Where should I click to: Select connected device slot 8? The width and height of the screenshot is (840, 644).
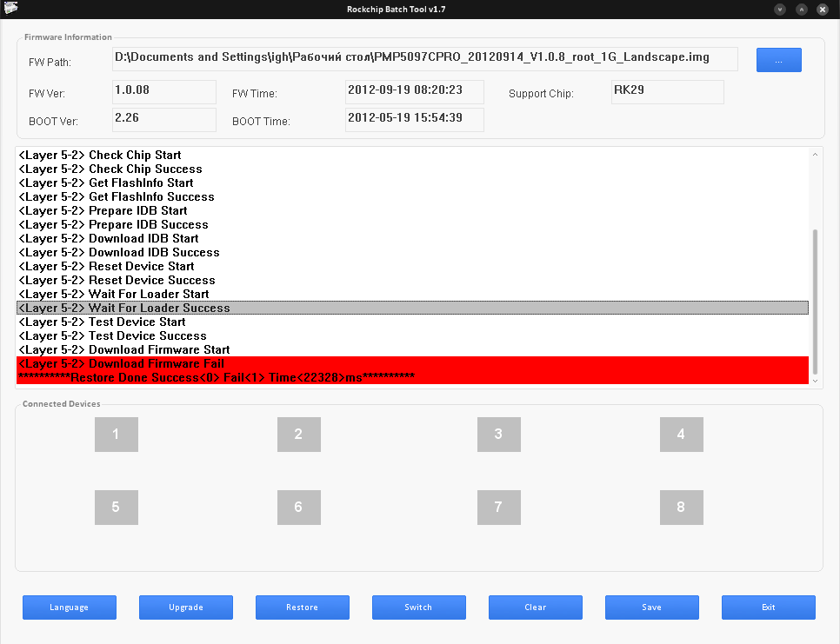(x=682, y=508)
